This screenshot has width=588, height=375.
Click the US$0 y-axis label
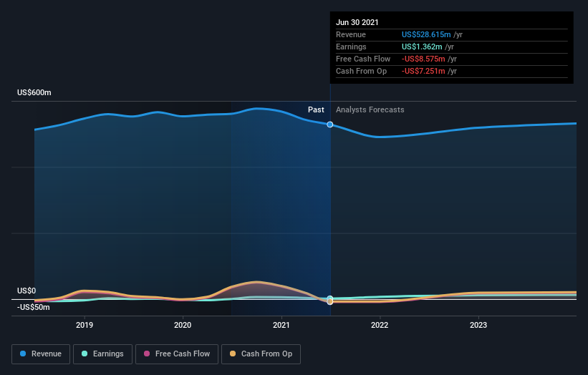26,291
